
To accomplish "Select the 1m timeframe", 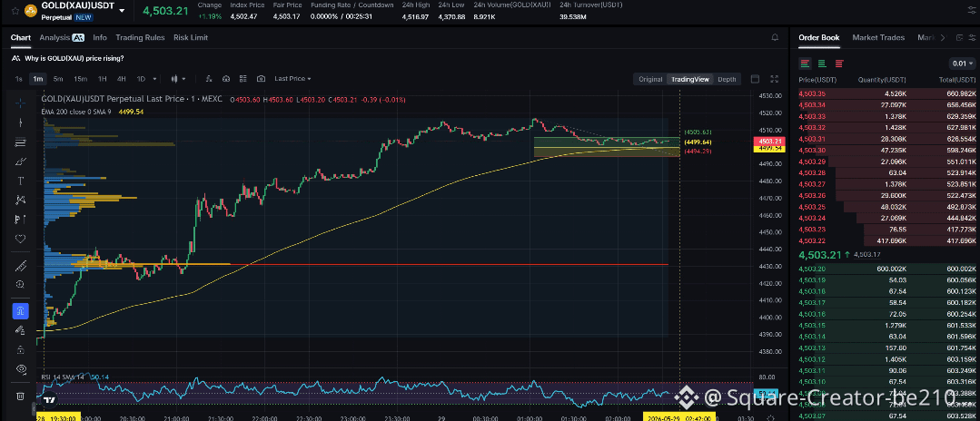I will point(38,79).
